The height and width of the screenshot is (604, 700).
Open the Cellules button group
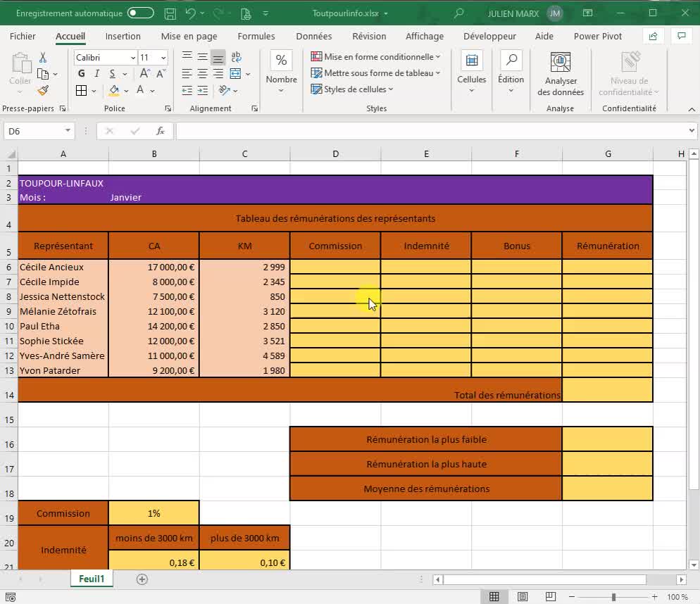[x=471, y=74]
